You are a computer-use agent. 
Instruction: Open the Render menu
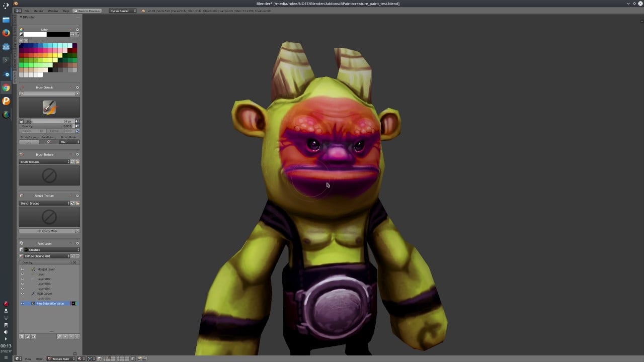point(38,11)
